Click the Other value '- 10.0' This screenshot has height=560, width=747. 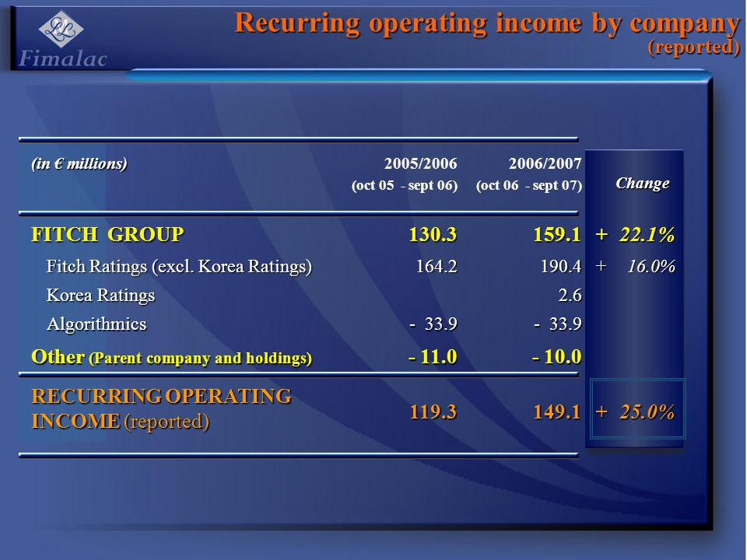556,357
